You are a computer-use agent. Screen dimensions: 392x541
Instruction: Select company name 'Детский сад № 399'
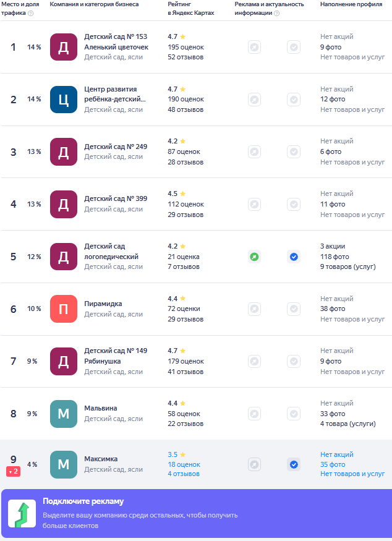pos(116,199)
